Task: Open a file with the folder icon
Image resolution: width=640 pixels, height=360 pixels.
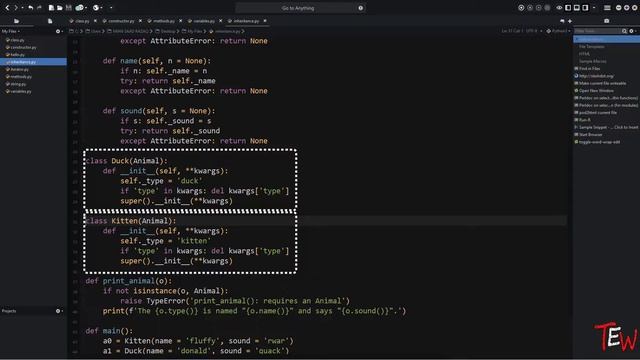Action: [x=60, y=8]
